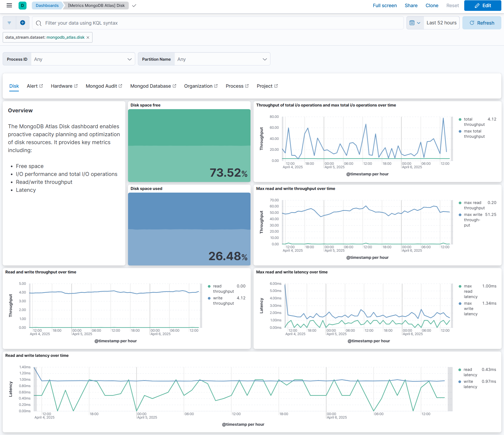The image size is (504, 435).
Task: Remove the mongodb_atlas.disk filter pill
Action: (x=88, y=37)
